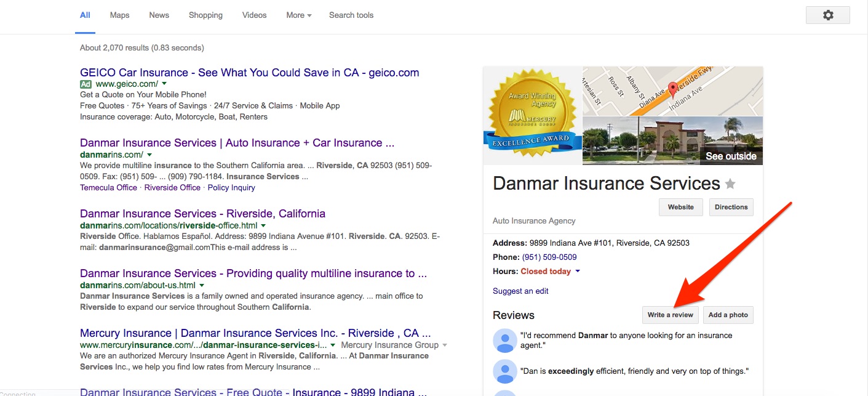Follow the Temecula Office sitelink
The image size is (868, 396).
(x=108, y=187)
